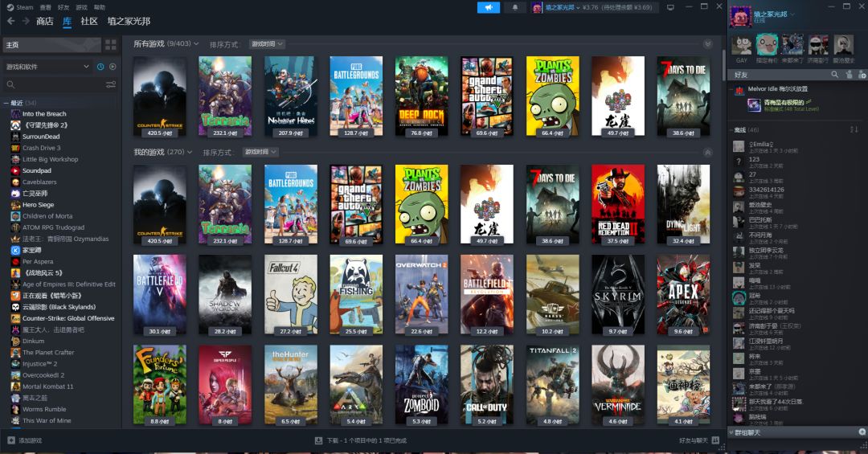Open the Deep Rock Galactic cover
This screenshot has width=868, height=454.
421,96
